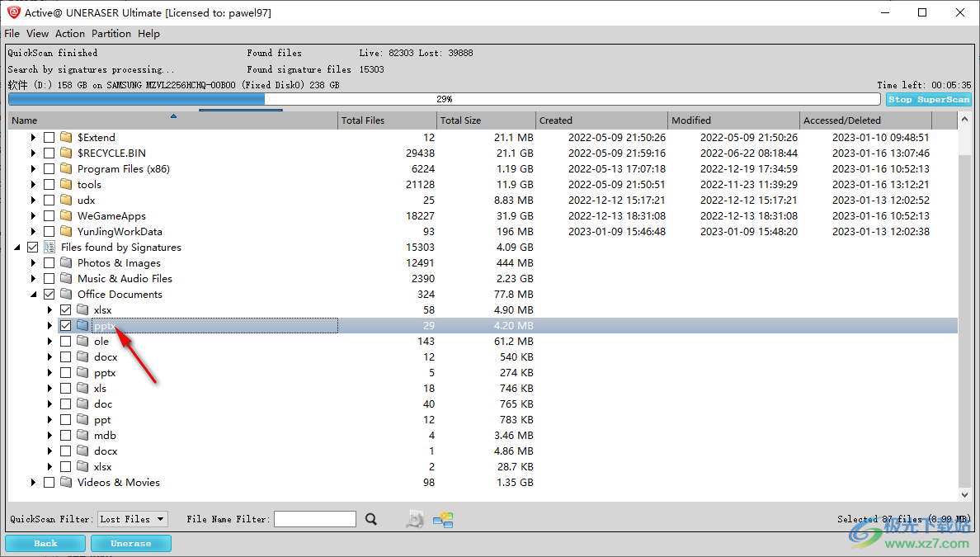
Task: Click the Files found by Signatures icon
Action: pyautogui.click(x=50, y=247)
